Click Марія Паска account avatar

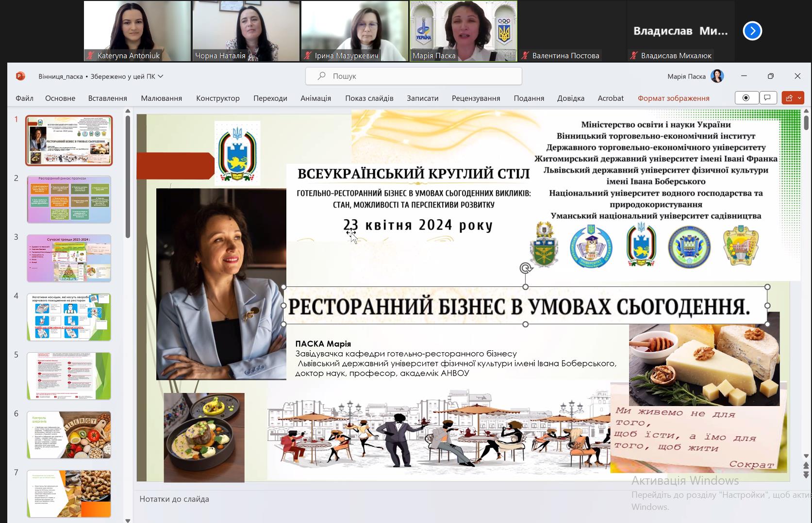717,76
